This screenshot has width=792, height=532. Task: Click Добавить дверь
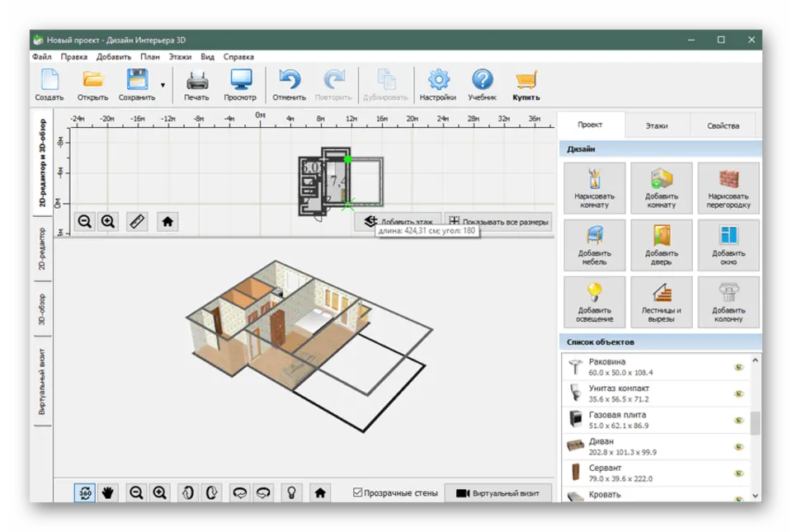click(661, 245)
